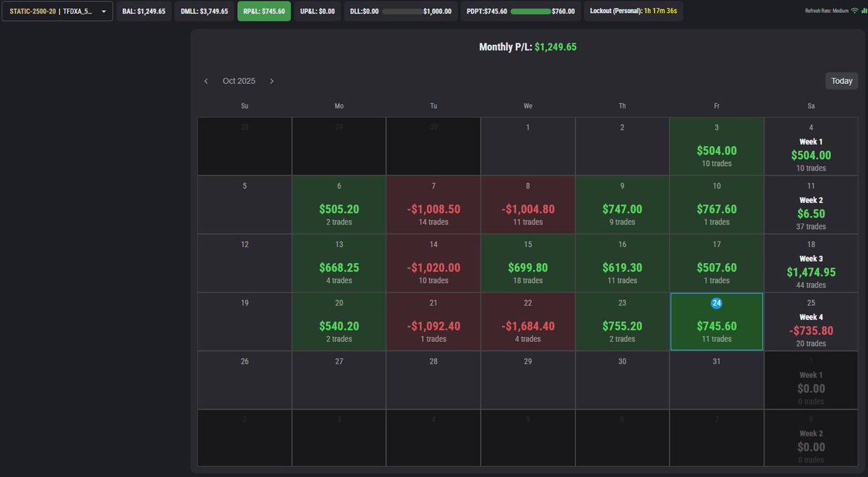868x477 pixels.
Task: Click the Sa weekday column header
Action: (811, 106)
